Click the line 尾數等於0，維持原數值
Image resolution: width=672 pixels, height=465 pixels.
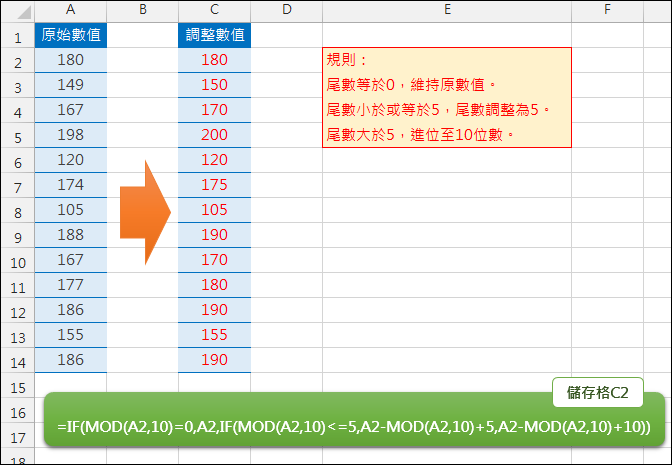pos(411,85)
